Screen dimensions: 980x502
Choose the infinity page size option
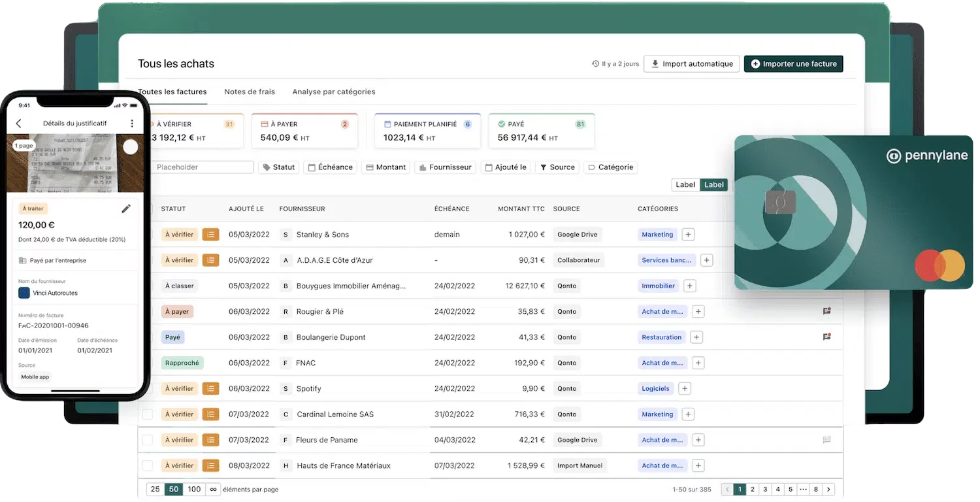click(x=213, y=489)
